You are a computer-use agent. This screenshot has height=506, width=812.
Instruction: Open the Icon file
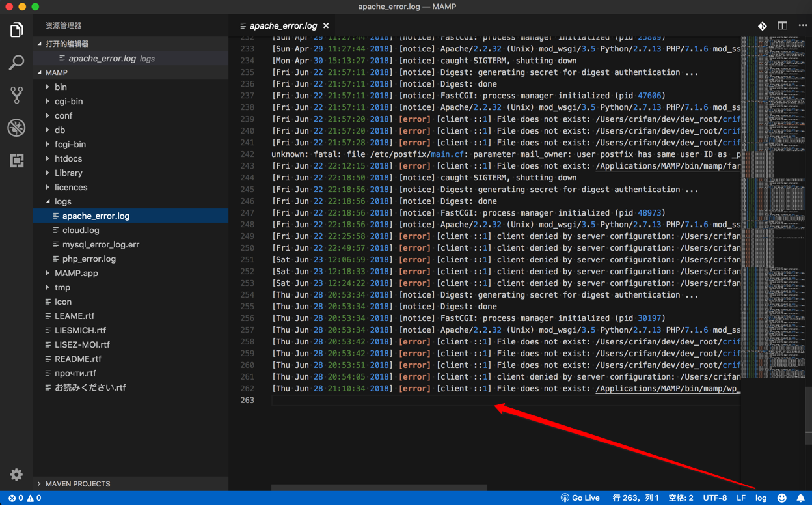[130, 302]
